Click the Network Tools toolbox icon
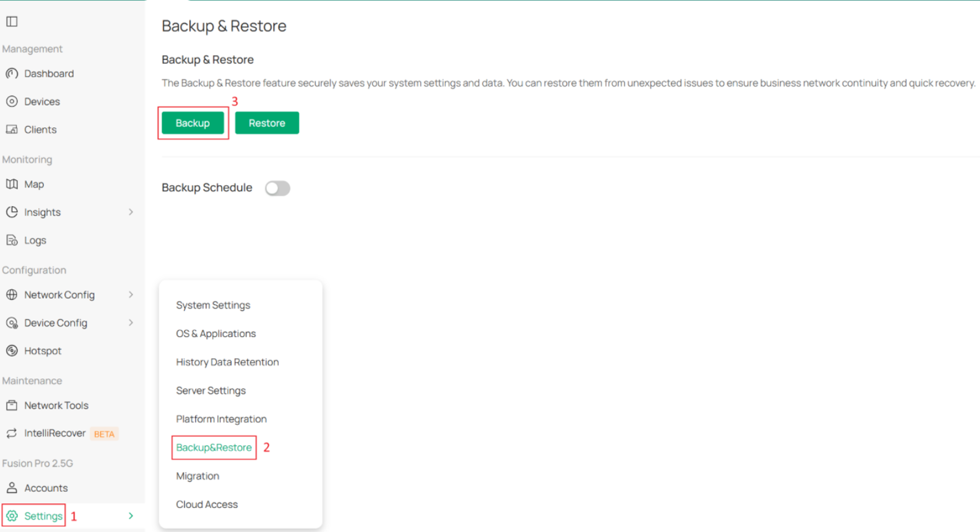980x532 pixels. pyautogui.click(x=12, y=405)
